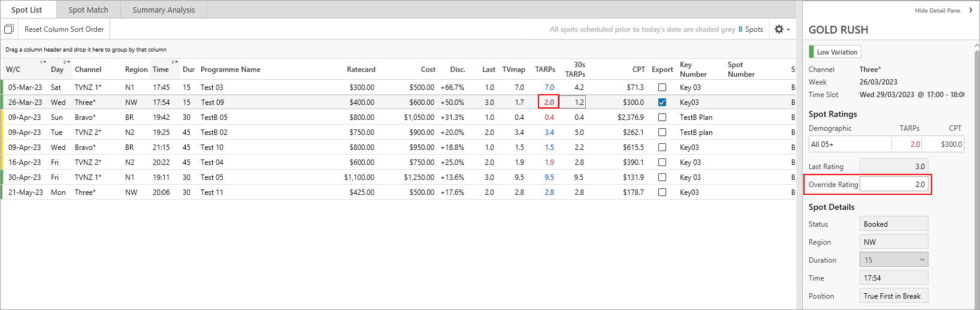
Task: Click Reset Column Sort Order button
Action: point(64,29)
